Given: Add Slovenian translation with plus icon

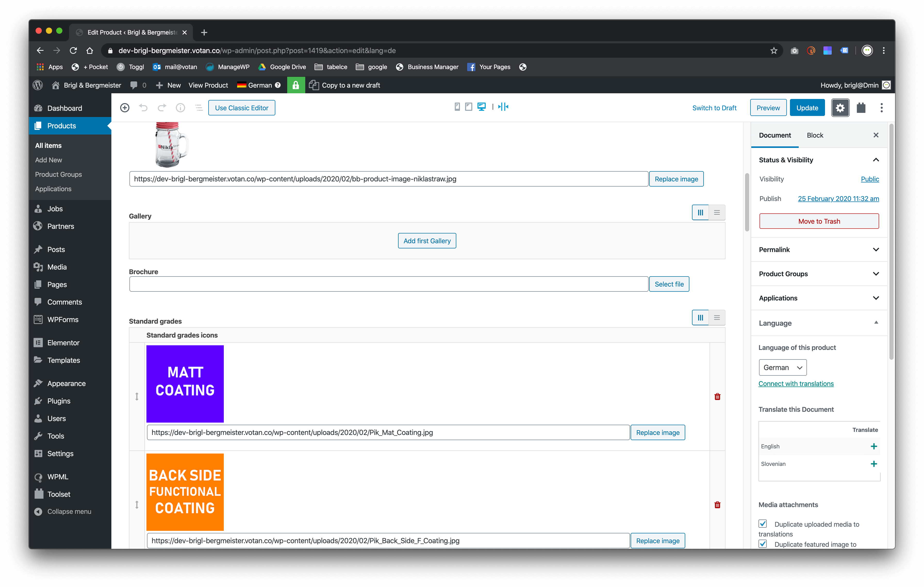Looking at the screenshot, I should [874, 464].
